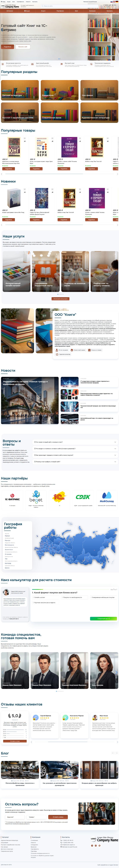Click the green Следующий шаг button
The image size is (119, 868).
pyautogui.click(x=103, y=619)
